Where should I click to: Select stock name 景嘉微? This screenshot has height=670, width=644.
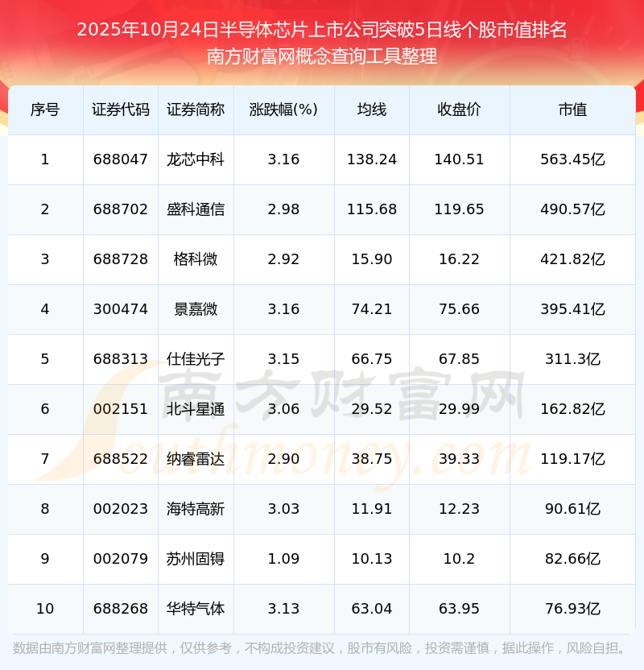click(x=196, y=309)
